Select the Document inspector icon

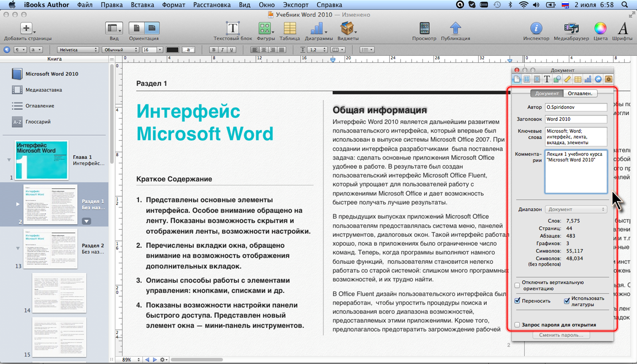pos(517,79)
